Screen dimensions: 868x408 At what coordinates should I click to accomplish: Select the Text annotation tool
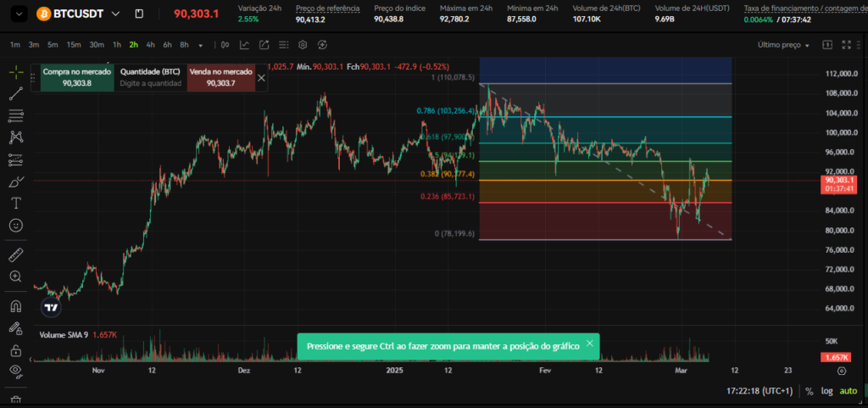(x=15, y=204)
